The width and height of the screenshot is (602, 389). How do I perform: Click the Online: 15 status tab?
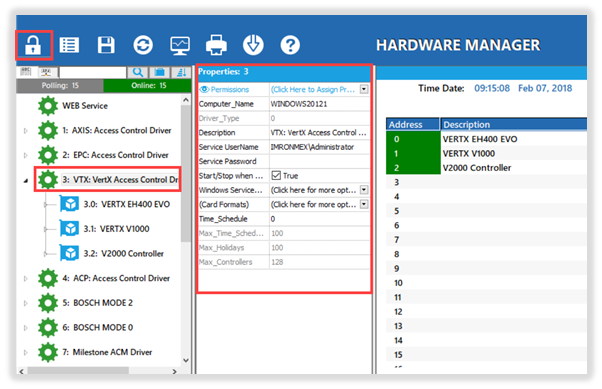148,86
